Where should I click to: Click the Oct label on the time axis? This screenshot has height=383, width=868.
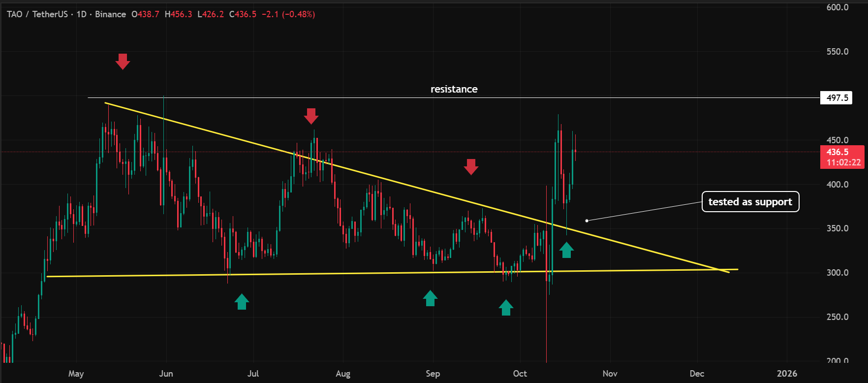(x=520, y=374)
